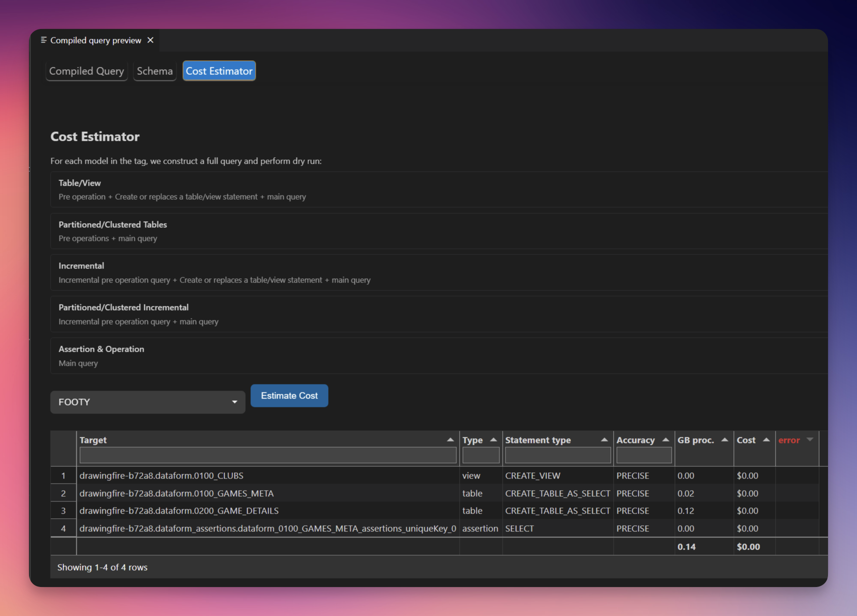Expand the tag picker chevron next to FOOTY

tap(234, 402)
